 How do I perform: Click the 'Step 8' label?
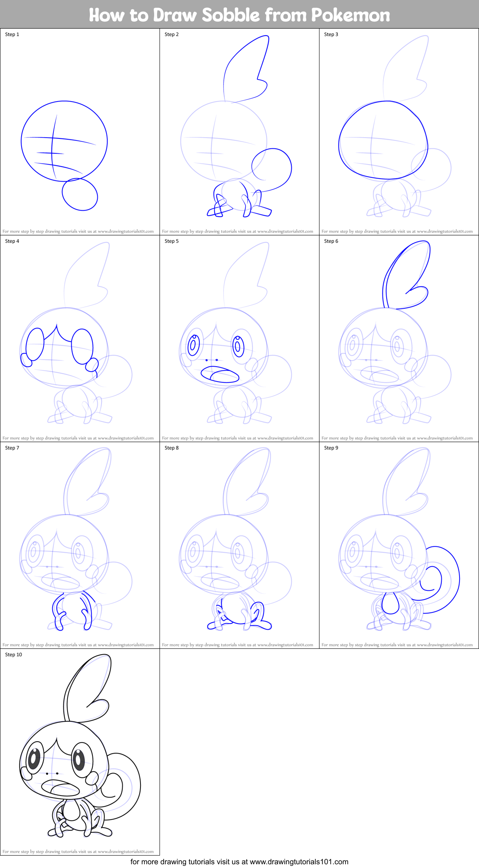[x=172, y=448]
